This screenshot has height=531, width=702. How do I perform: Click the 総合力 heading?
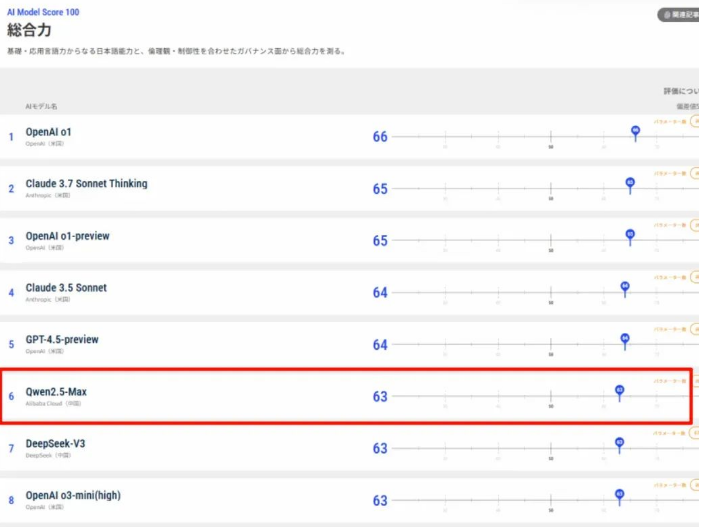pos(30,30)
